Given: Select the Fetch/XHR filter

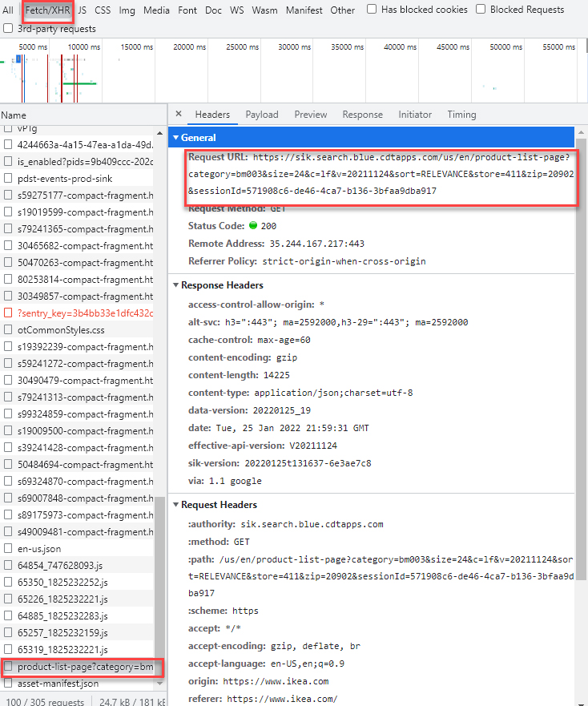Looking at the screenshot, I should 47,10.
